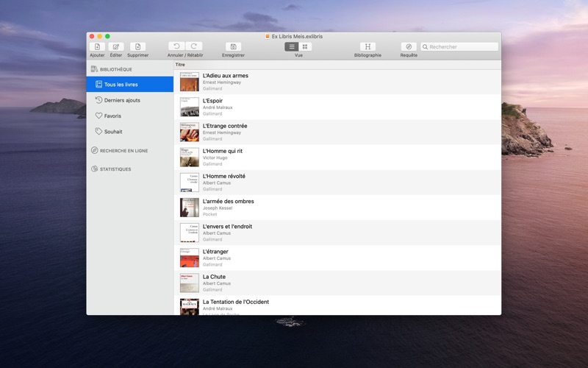Viewport: 588px width, 368px height.
Task: Click the magnifier icon in search field
Action: pos(425,47)
